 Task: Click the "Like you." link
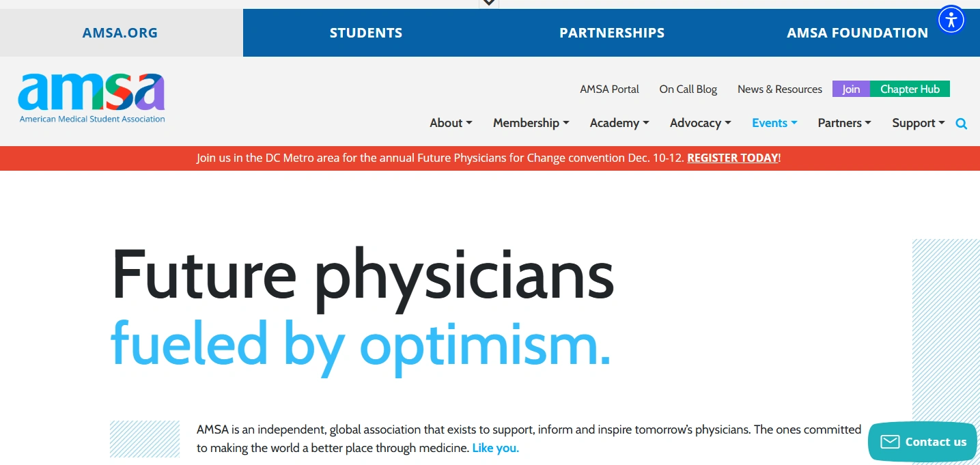(x=496, y=449)
